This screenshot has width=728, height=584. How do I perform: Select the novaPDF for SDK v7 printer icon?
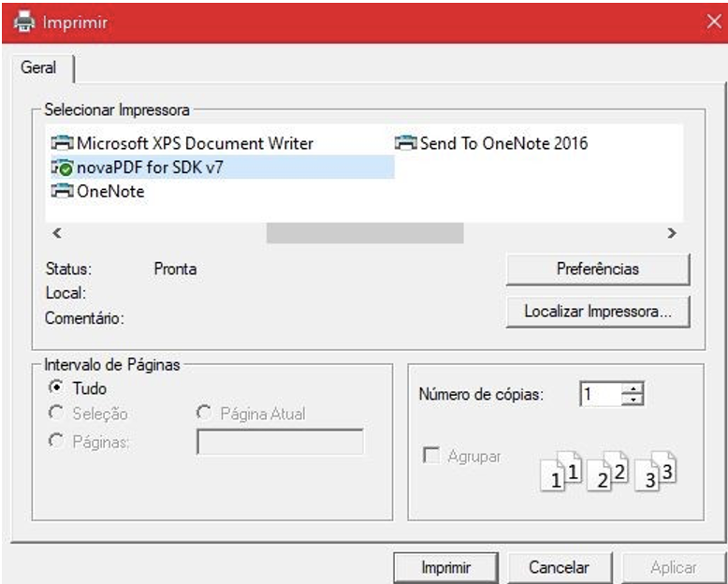pyautogui.click(x=62, y=168)
